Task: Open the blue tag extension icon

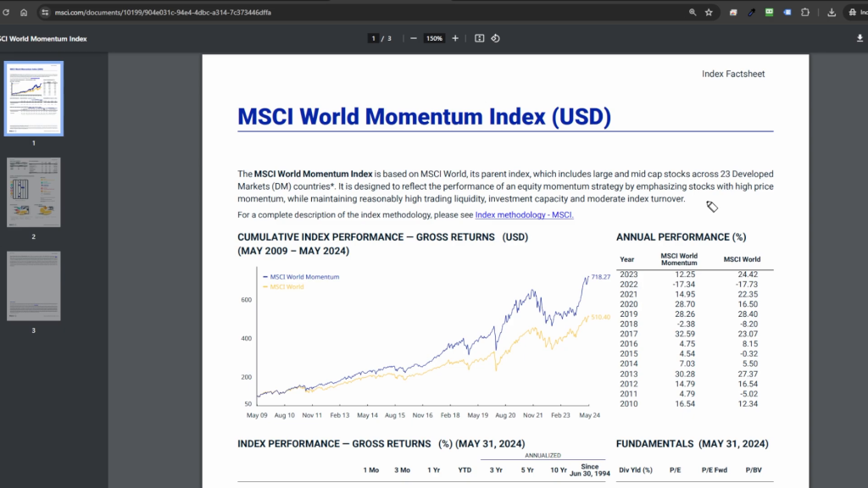Action: (x=787, y=12)
